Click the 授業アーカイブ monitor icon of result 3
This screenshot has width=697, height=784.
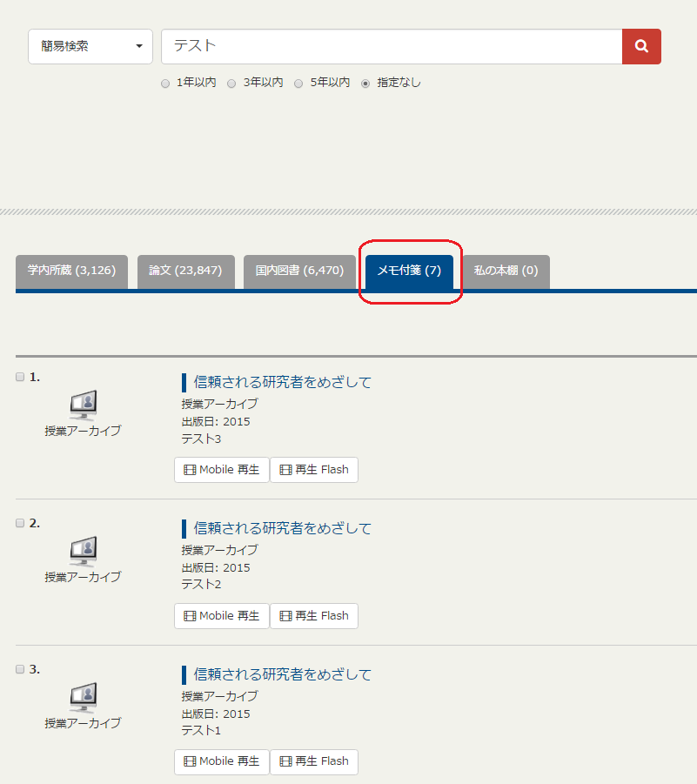83,698
